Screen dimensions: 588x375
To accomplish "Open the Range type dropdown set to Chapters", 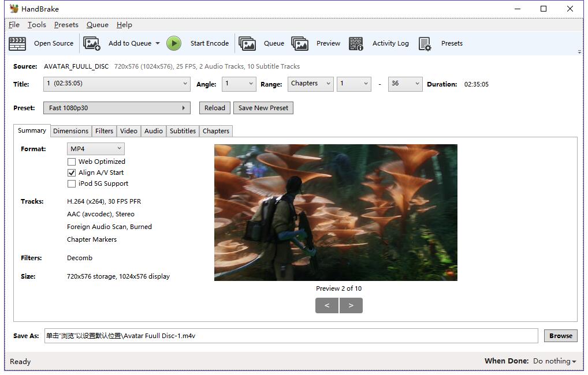I will pyautogui.click(x=311, y=84).
